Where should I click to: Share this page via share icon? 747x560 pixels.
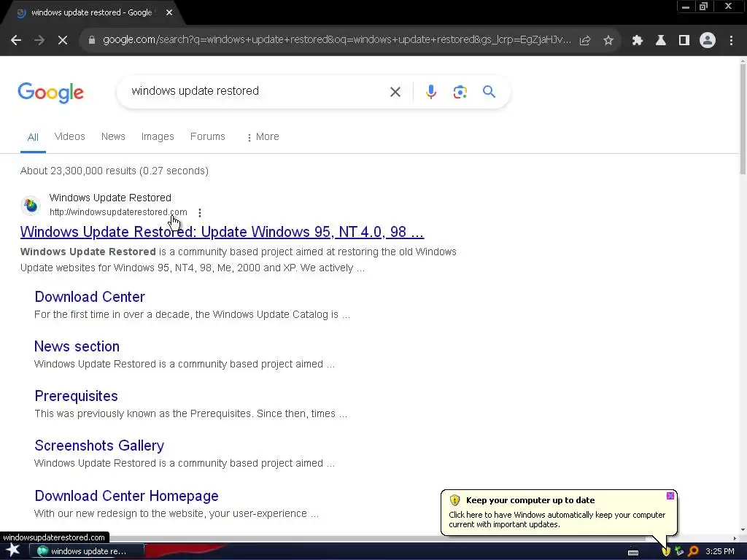pyautogui.click(x=585, y=41)
